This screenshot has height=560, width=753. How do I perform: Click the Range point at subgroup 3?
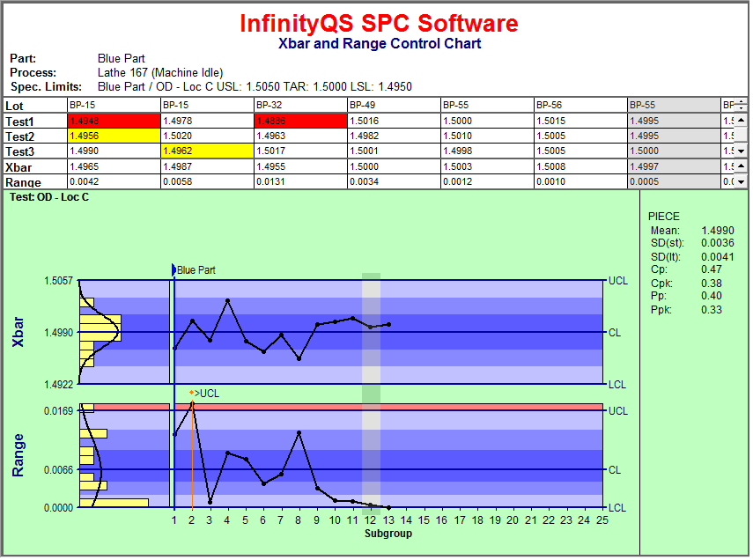[210, 502]
